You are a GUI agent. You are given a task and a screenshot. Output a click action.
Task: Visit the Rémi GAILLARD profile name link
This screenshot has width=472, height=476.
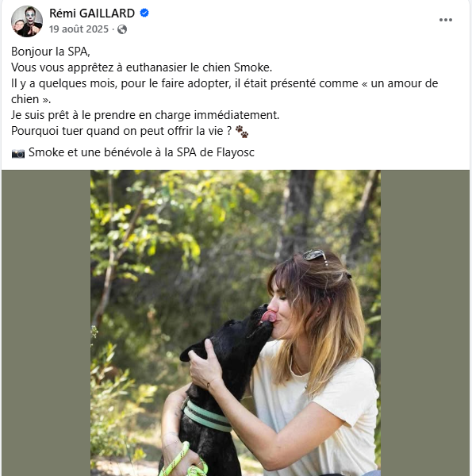92,13
